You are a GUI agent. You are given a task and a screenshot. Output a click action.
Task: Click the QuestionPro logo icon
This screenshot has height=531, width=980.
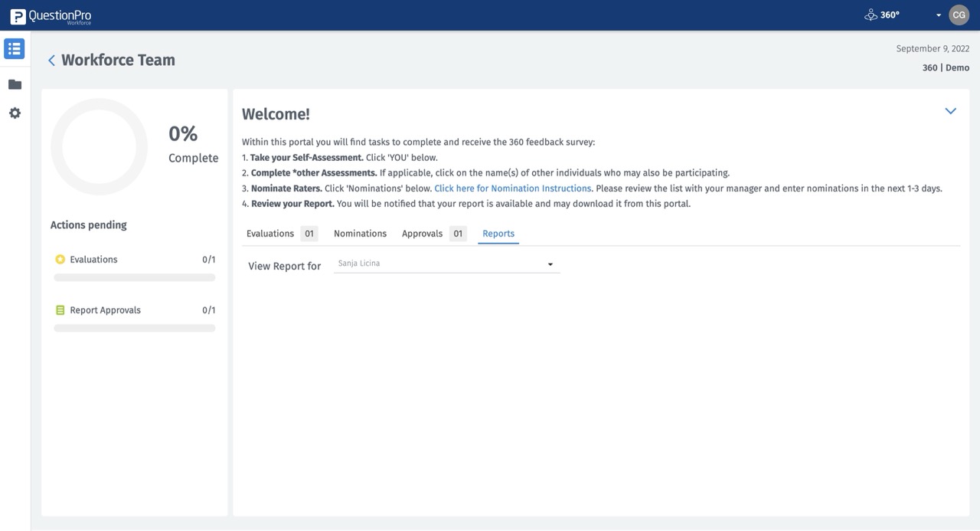(17, 15)
